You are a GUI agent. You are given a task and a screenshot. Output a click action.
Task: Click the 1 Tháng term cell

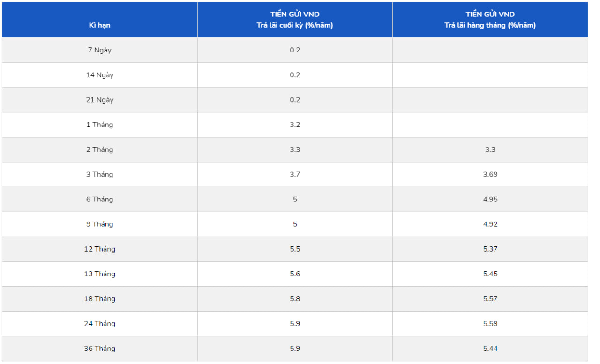[x=99, y=125]
